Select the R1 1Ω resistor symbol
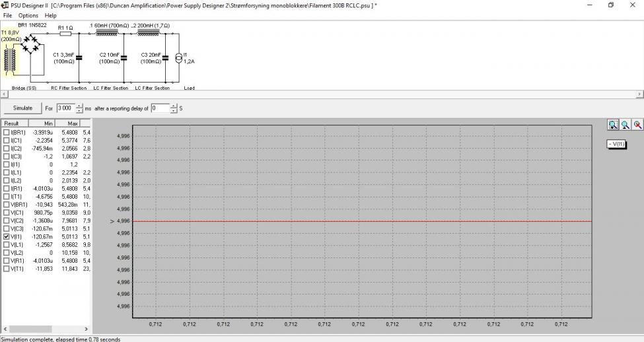 65,34
